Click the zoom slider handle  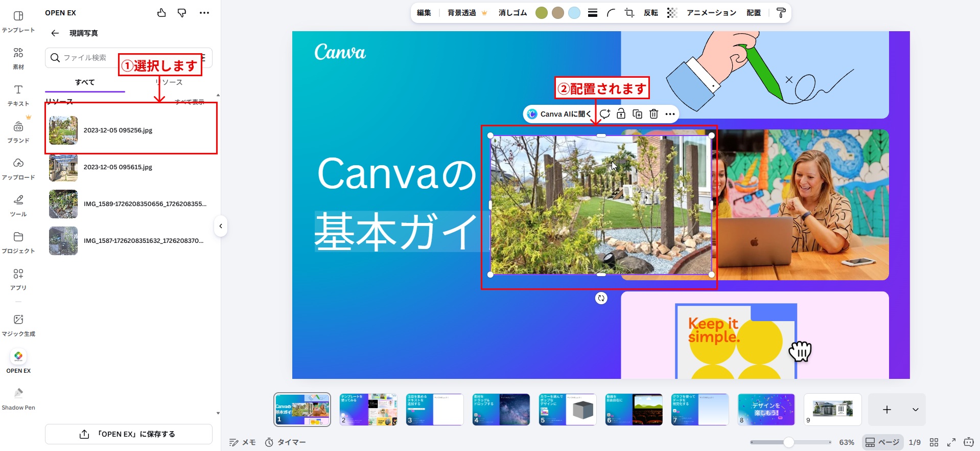point(789,442)
